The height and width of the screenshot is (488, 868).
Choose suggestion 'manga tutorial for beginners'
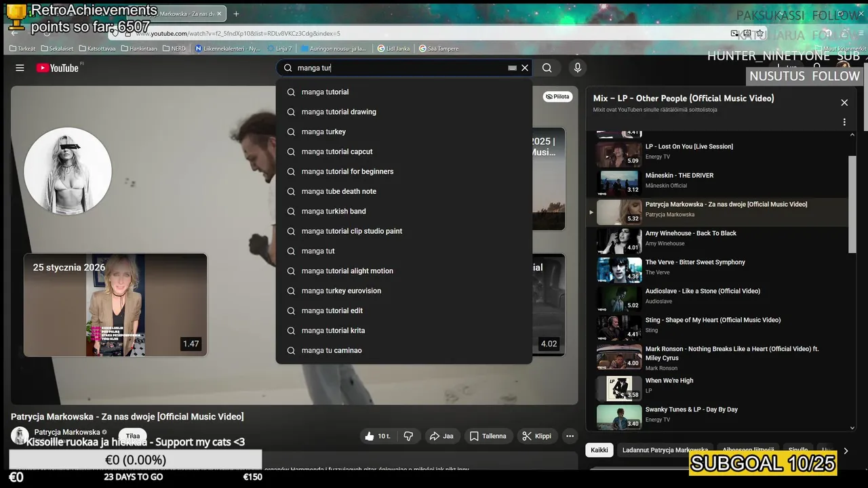click(x=403, y=171)
